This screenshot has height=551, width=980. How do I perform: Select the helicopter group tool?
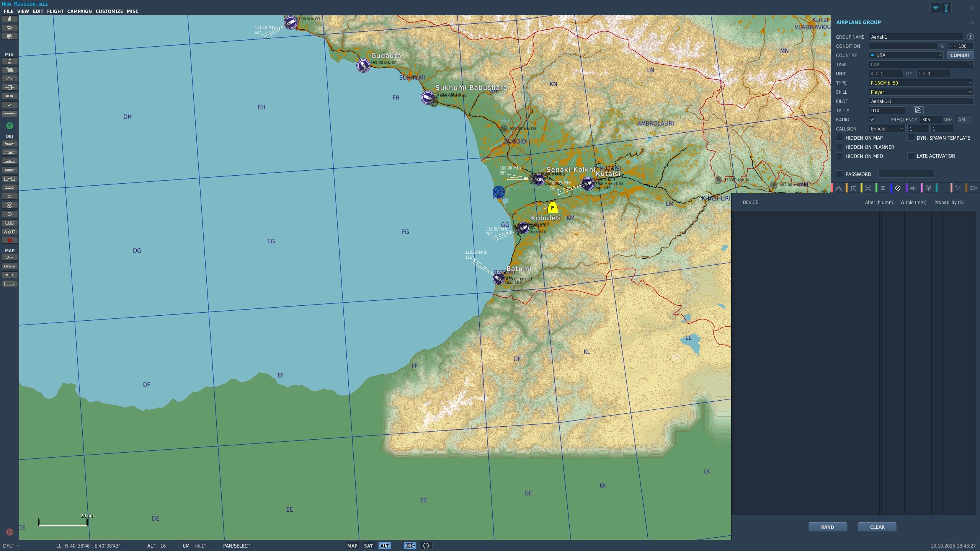coord(9,153)
